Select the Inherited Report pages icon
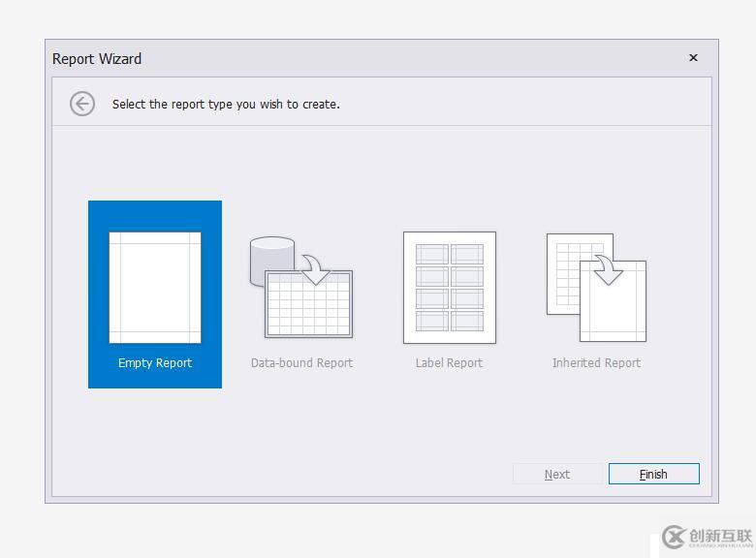 [596, 288]
